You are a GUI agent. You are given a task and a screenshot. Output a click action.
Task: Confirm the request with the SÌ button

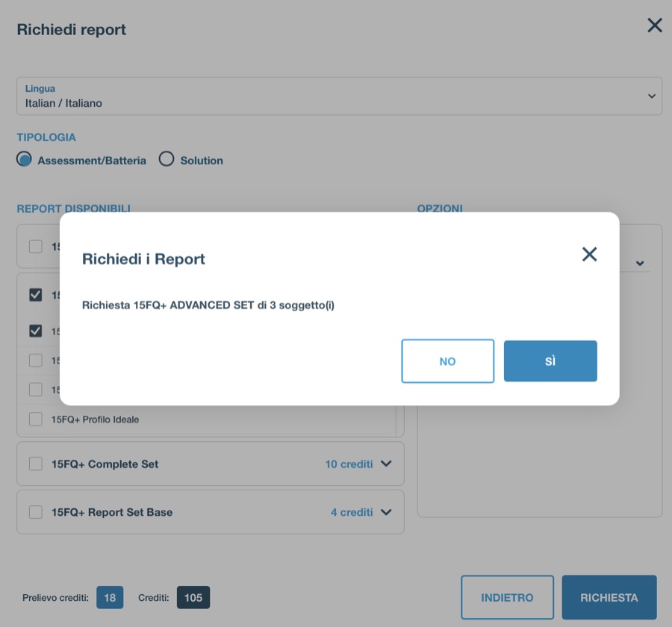pos(550,361)
